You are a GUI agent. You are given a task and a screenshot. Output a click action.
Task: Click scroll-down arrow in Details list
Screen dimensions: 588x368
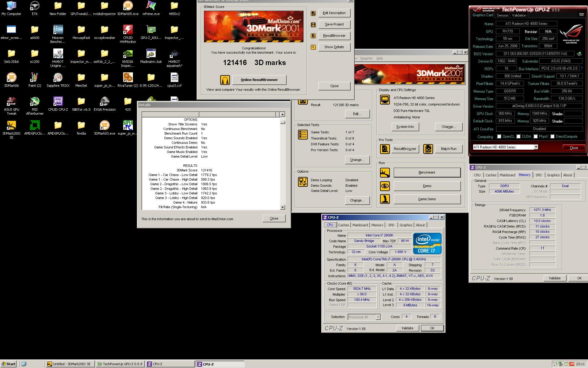pos(282,207)
